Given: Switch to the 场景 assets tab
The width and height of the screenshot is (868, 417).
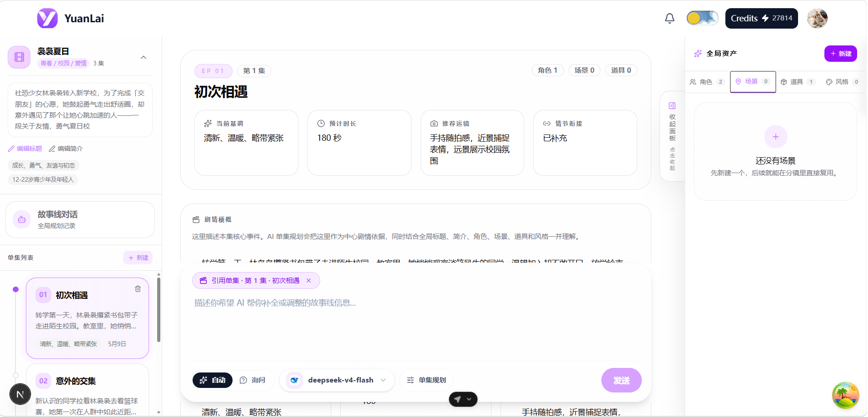Looking at the screenshot, I should [x=753, y=82].
